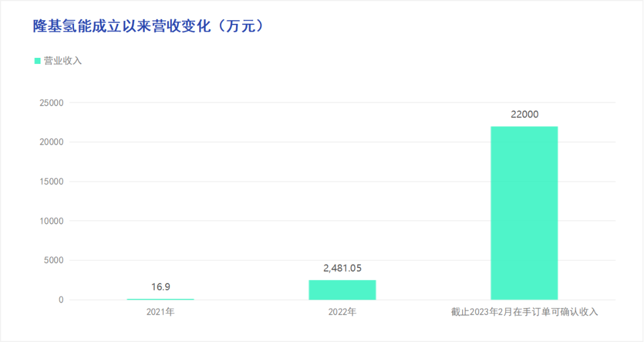Click the 10000 y-axis tick label
The image size is (644, 342).
[51, 221]
